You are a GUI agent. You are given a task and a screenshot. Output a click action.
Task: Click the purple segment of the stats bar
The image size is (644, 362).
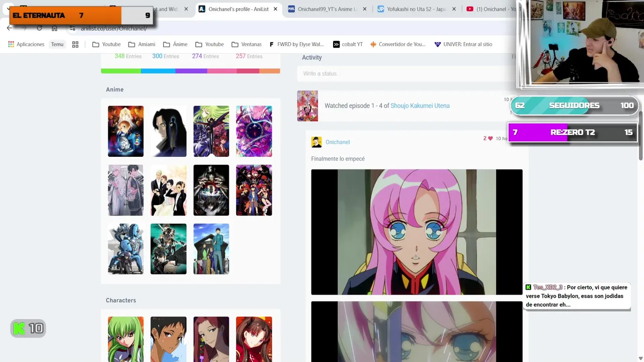pos(191,71)
